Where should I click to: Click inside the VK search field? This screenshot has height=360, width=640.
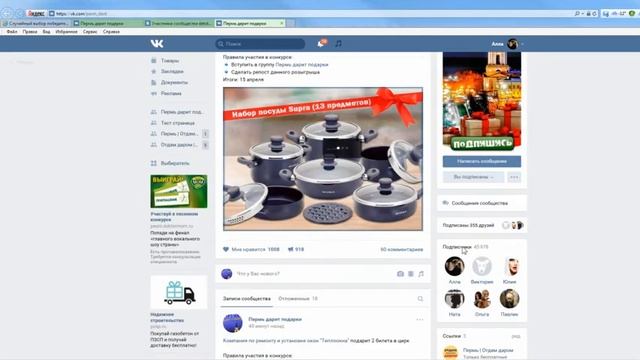[x=260, y=44]
